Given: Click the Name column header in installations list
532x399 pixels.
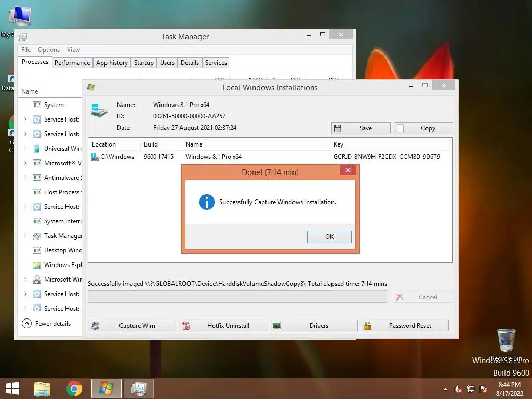Looking at the screenshot, I should (x=256, y=144).
